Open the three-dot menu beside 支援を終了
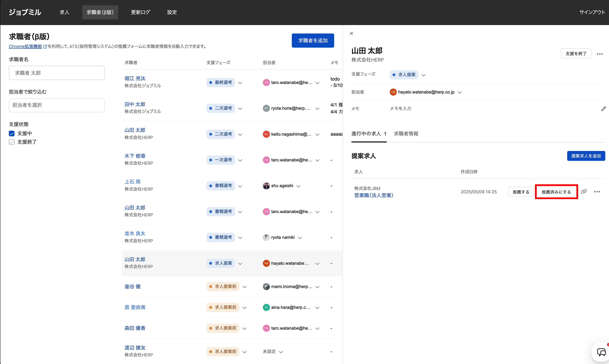This screenshot has width=609, height=364. coord(600,54)
